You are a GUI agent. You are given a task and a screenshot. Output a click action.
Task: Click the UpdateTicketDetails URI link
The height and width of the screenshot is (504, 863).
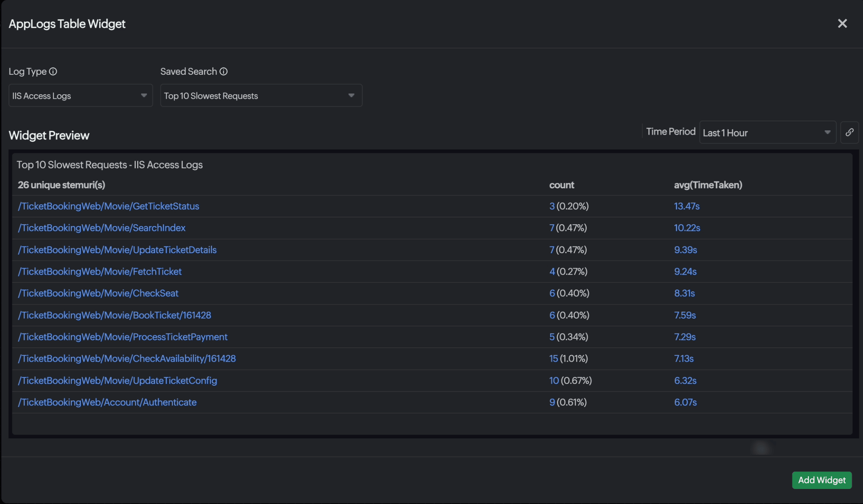(117, 250)
